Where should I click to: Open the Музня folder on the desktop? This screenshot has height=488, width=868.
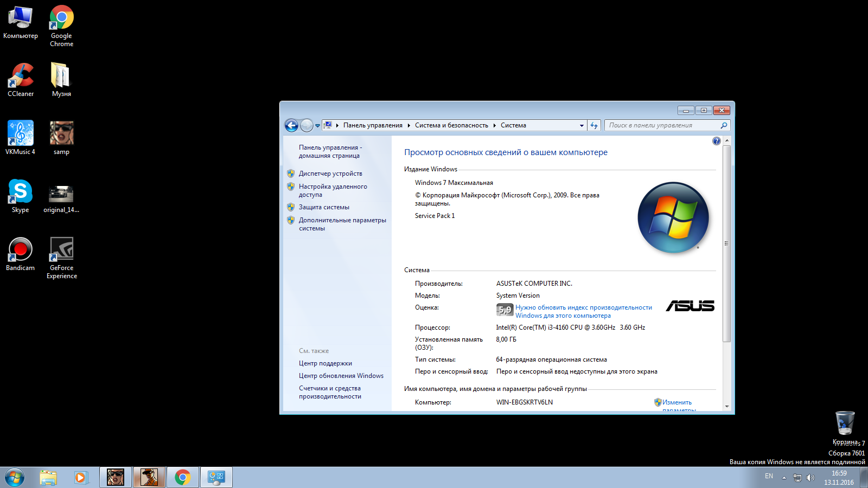coord(61,80)
